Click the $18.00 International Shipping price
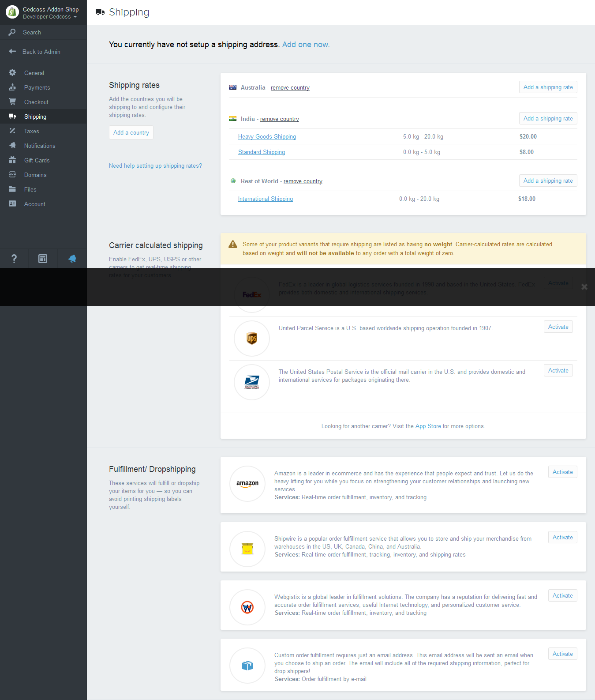595x700 pixels. click(x=527, y=199)
